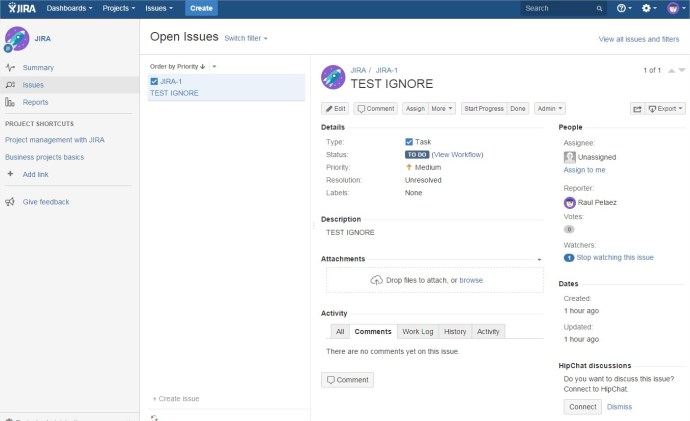This screenshot has width=690, height=421.
Task: Toggle the priority sort direction arrow
Action: click(204, 67)
